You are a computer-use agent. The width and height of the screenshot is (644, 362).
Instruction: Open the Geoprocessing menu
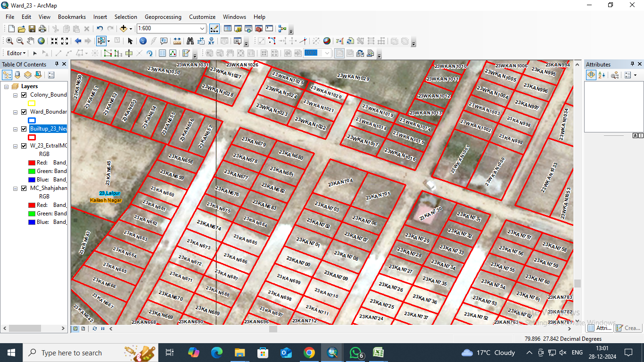[x=163, y=16]
